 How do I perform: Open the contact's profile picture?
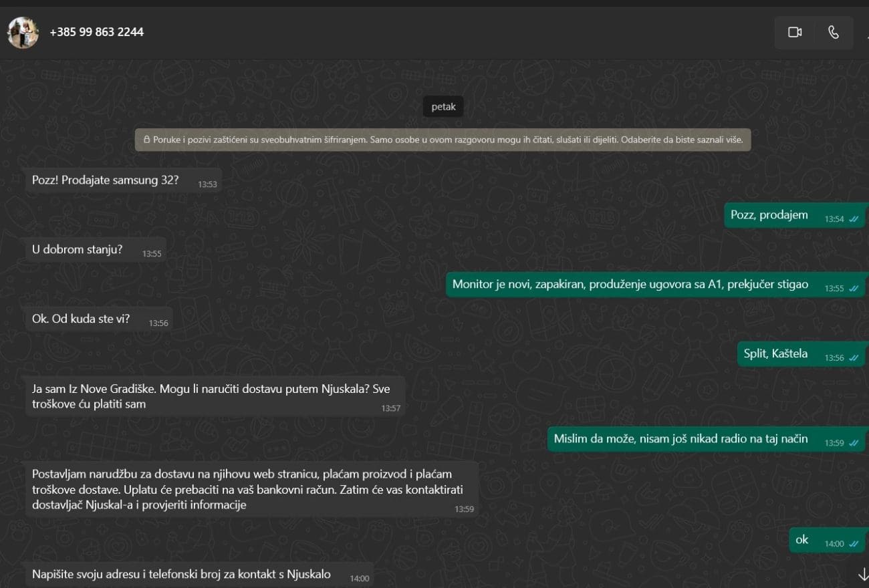pyautogui.click(x=23, y=32)
